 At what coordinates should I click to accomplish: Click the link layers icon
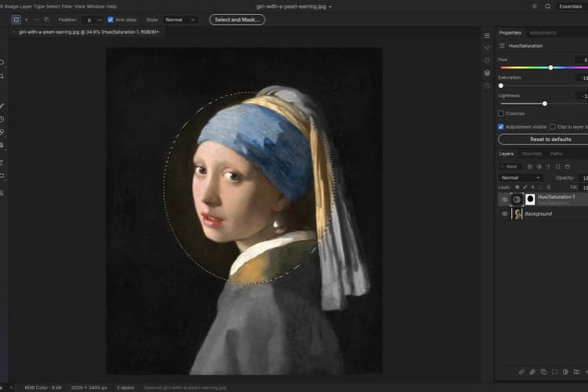pos(521,372)
